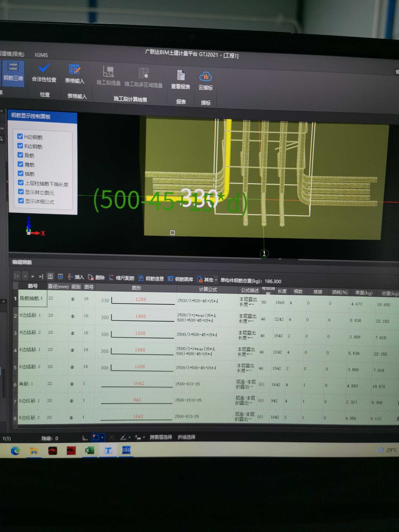
Task: Click 删除 delete row button
Action: pyautogui.click(x=96, y=277)
